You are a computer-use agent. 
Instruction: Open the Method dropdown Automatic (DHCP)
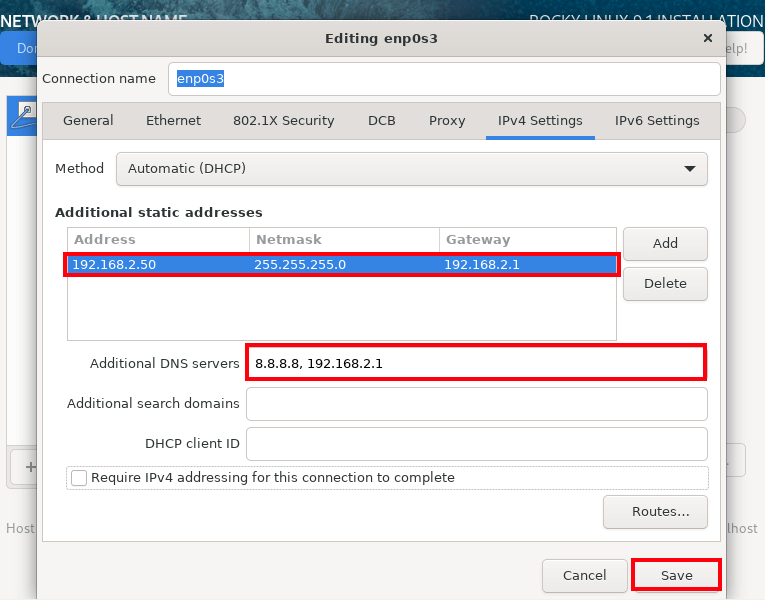(x=412, y=169)
